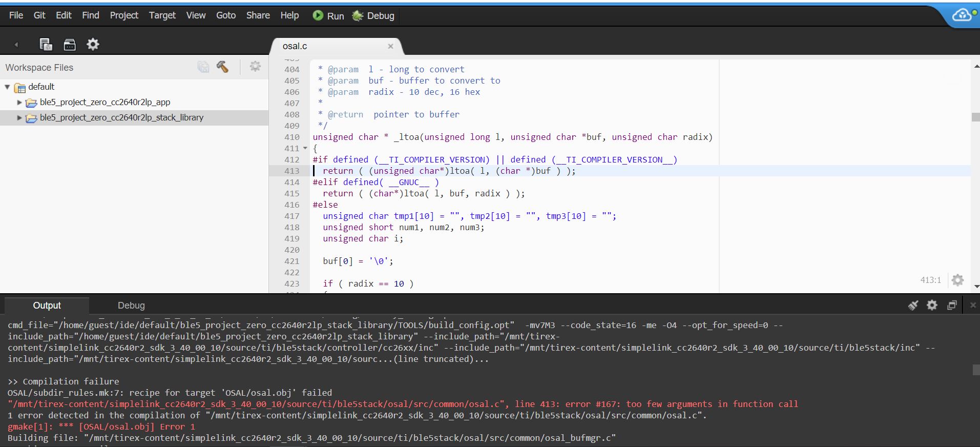Click the folder icon of ble5_project_zero_cc2640r2lp_app
Viewport: 980px width, 447px height.
(31, 103)
